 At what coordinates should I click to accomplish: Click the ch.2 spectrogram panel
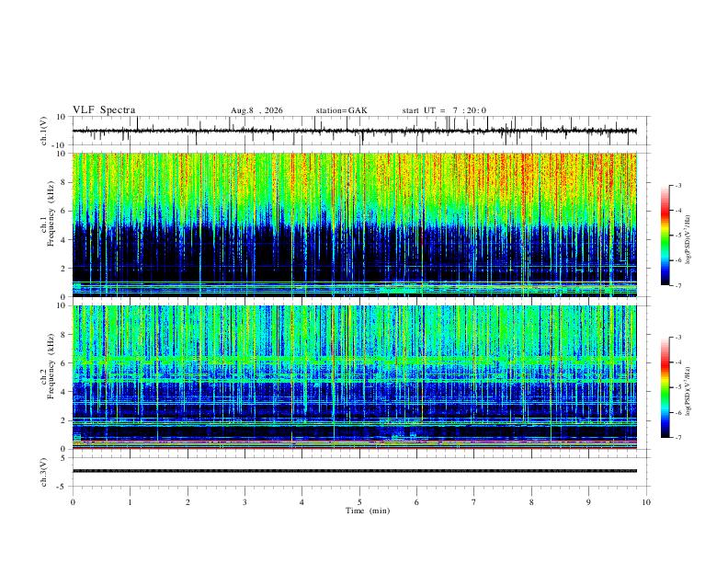(x=354, y=377)
